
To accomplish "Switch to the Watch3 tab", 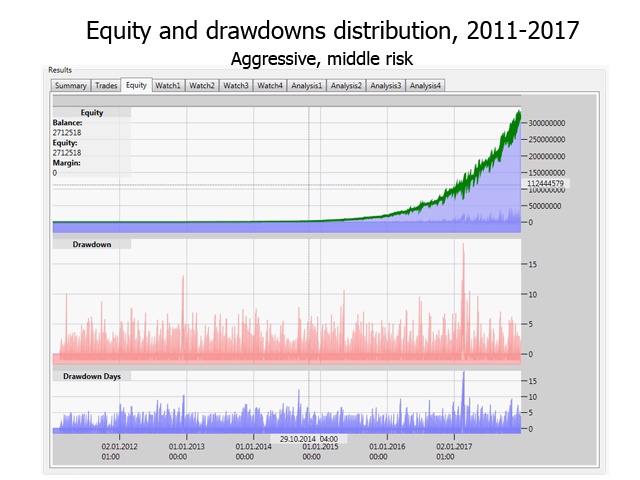I will 236,86.
